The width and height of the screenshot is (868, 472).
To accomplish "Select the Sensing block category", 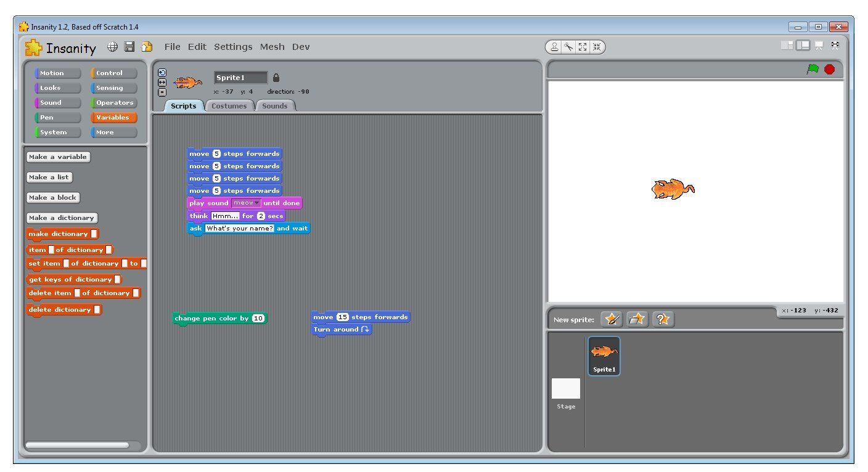I will pyautogui.click(x=114, y=87).
